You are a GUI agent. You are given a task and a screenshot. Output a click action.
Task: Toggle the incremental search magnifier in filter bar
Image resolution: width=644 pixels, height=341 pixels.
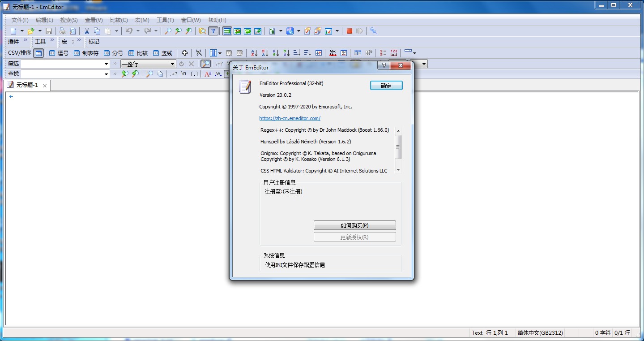[206, 64]
